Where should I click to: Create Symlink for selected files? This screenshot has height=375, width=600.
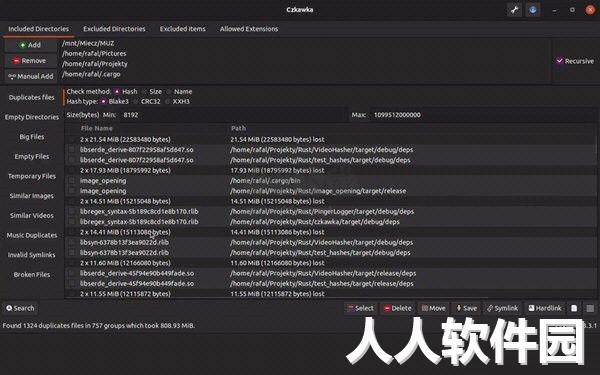(x=502, y=308)
